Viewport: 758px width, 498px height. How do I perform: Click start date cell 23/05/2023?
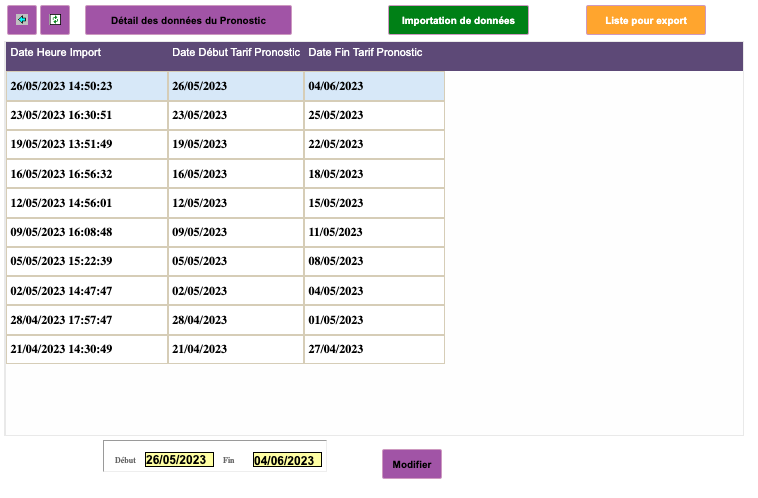click(x=236, y=115)
